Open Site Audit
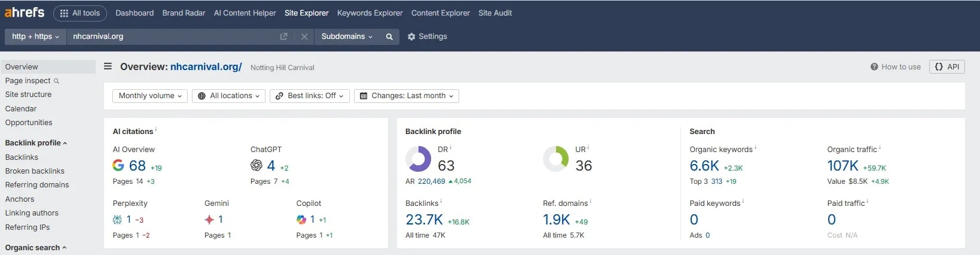The width and height of the screenshot is (980, 255). pos(495,13)
